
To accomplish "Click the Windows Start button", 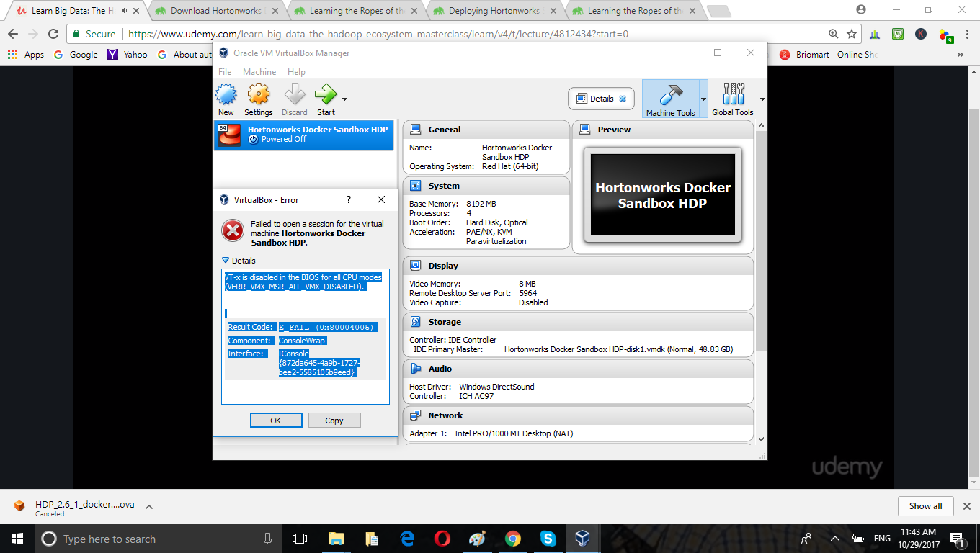I will [x=17, y=539].
